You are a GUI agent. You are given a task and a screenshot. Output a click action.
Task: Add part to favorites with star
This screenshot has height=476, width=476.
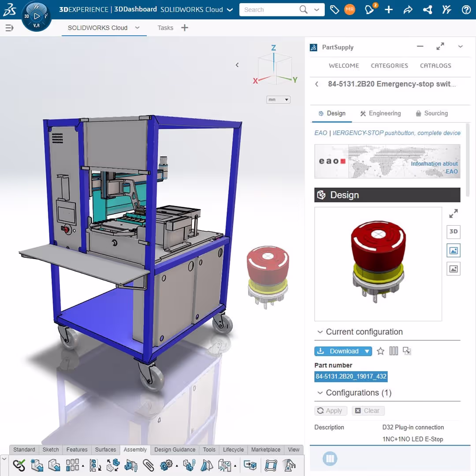(380, 351)
